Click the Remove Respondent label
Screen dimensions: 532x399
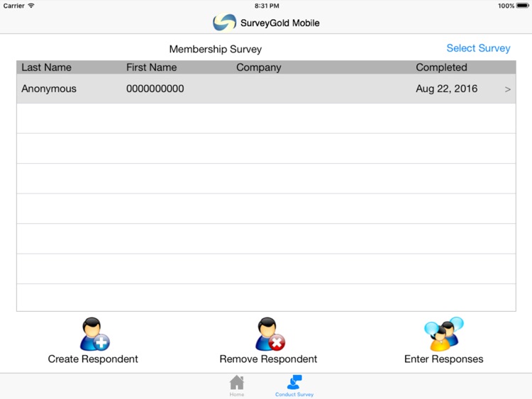click(268, 359)
